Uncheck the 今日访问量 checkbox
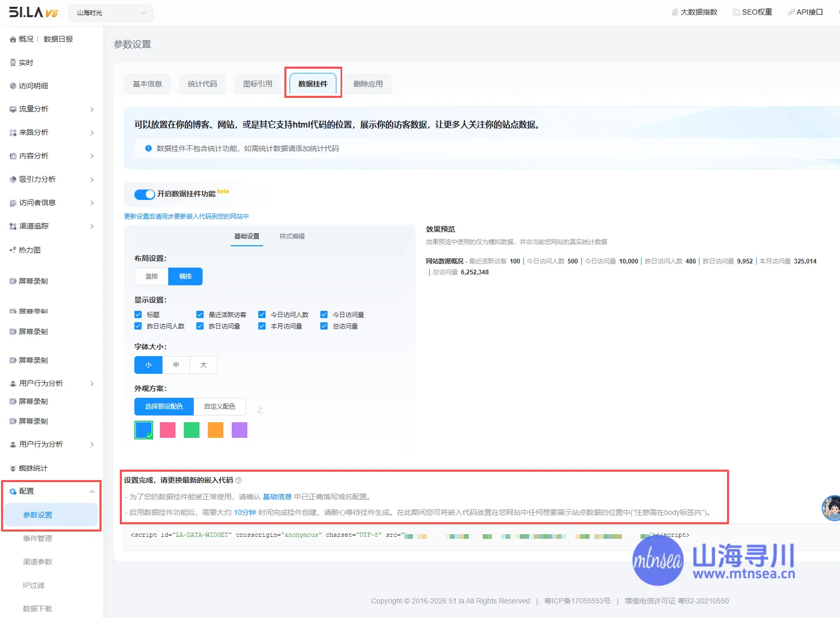The image size is (840, 618). click(324, 314)
